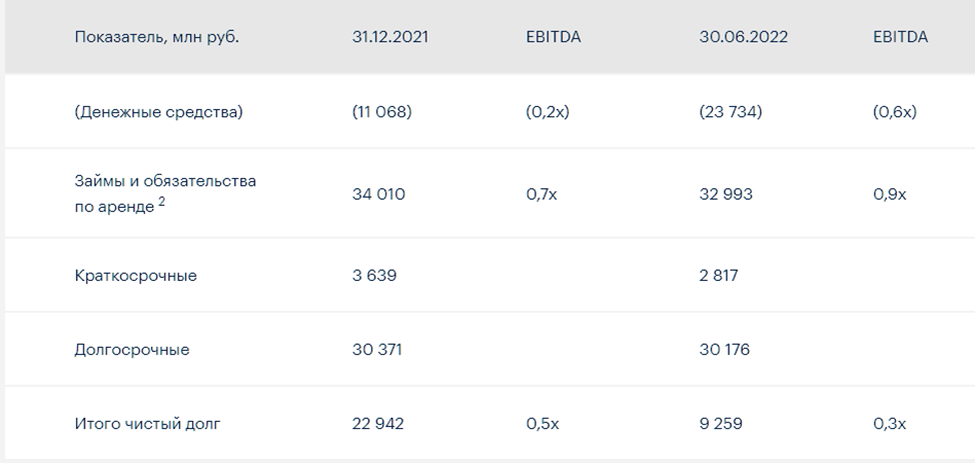Click the 30 176 long-term value
This screenshot has width=975, height=463.
click(724, 349)
